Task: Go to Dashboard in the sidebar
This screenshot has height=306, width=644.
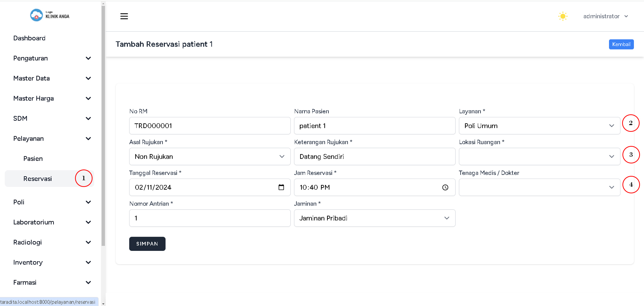Action: 29,38
